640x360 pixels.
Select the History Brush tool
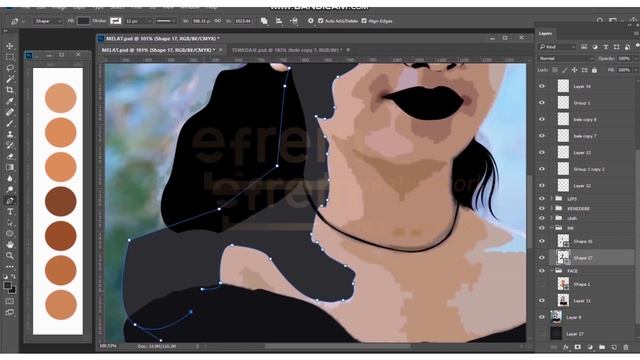[x=10, y=145]
